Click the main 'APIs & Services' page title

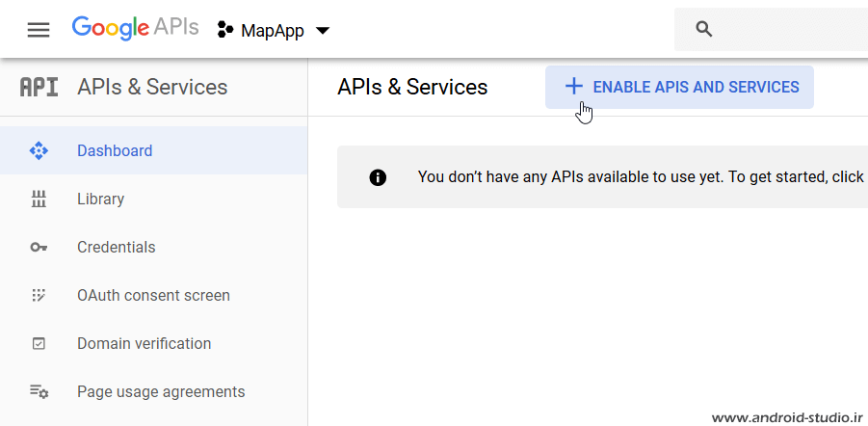point(412,88)
